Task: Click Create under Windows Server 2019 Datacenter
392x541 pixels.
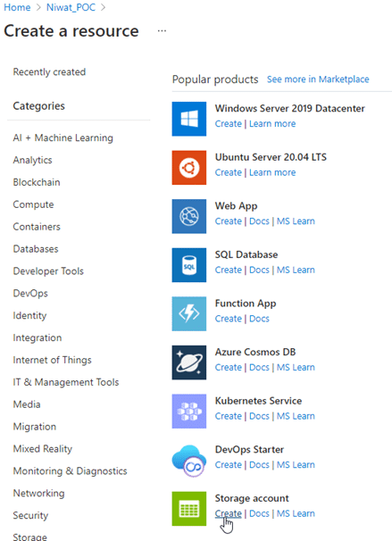Action: tap(228, 123)
